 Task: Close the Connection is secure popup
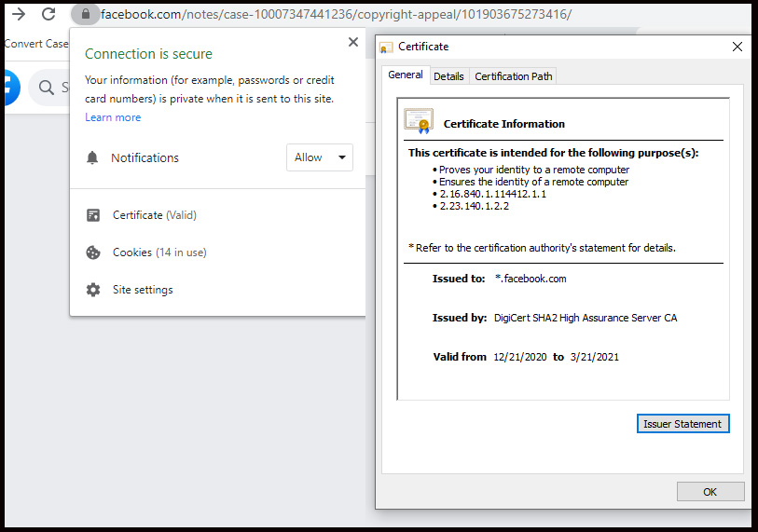[x=353, y=42]
